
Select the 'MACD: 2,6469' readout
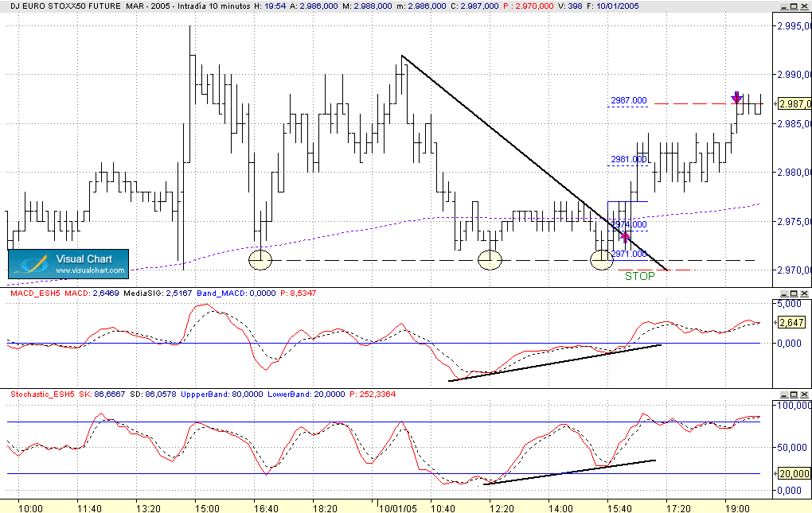click(92, 293)
